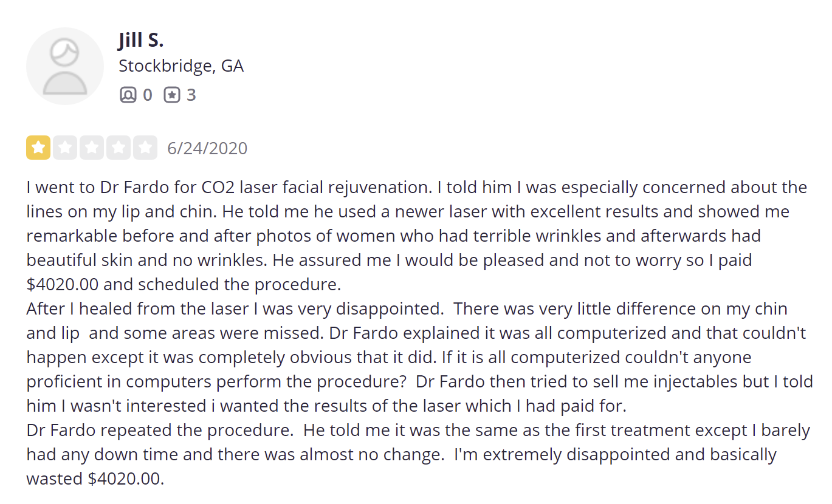The width and height of the screenshot is (832, 504).
Task: Click "wasted $4020.00" at the review's end
Action: [x=95, y=479]
